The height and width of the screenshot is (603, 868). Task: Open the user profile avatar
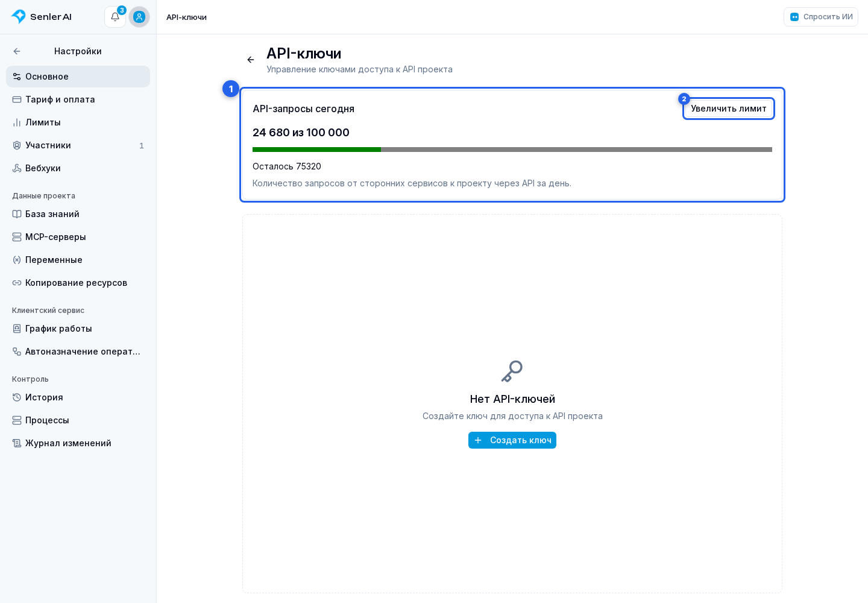click(x=139, y=17)
